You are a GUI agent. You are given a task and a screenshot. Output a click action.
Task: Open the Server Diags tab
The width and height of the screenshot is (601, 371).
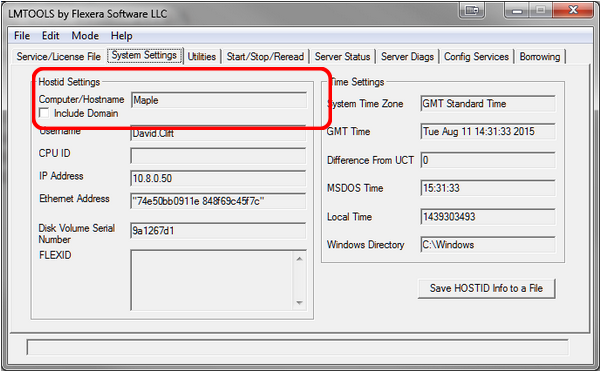tap(407, 57)
